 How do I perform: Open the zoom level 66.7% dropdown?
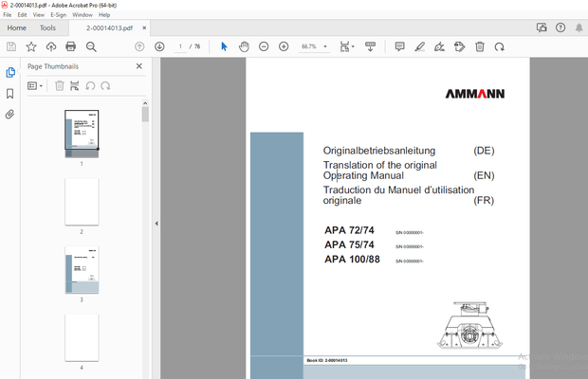(x=315, y=46)
